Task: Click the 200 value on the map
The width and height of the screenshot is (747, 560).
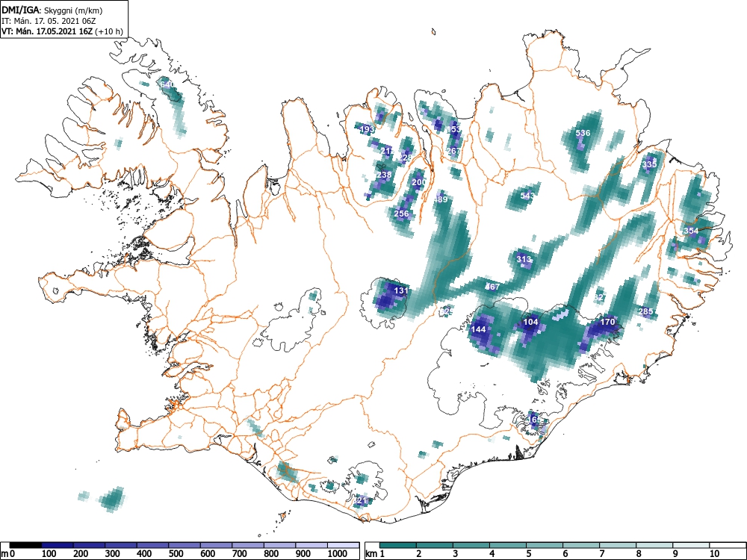Action: [x=419, y=182]
